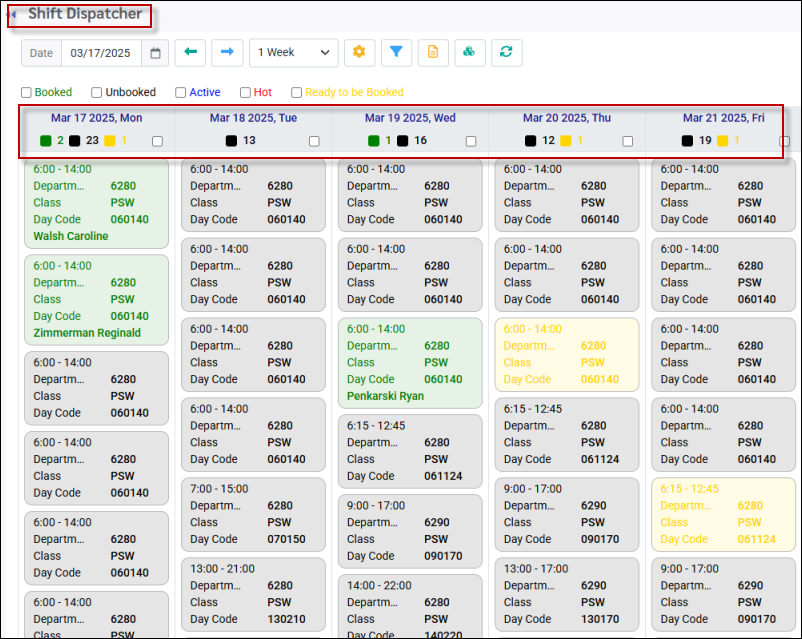802x639 pixels.
Task: Toggle the Unbooked filter checkbox
Action: (x=96, y=93)
